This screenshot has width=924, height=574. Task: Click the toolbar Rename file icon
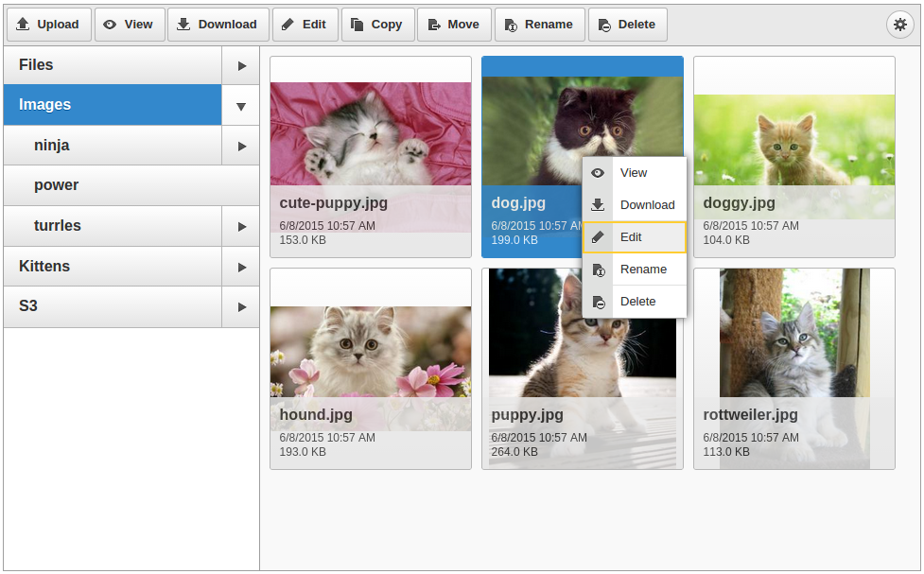[x=511, y=25]
